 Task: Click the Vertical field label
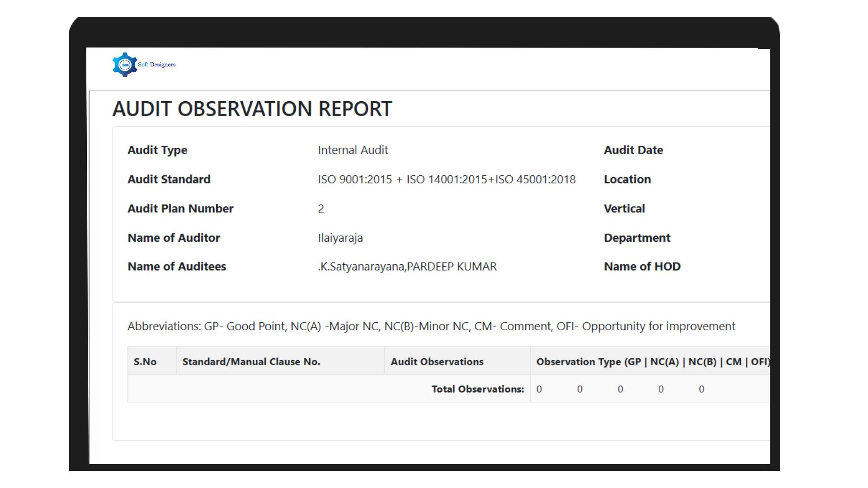pyautogui.click(x=624, y=208)
